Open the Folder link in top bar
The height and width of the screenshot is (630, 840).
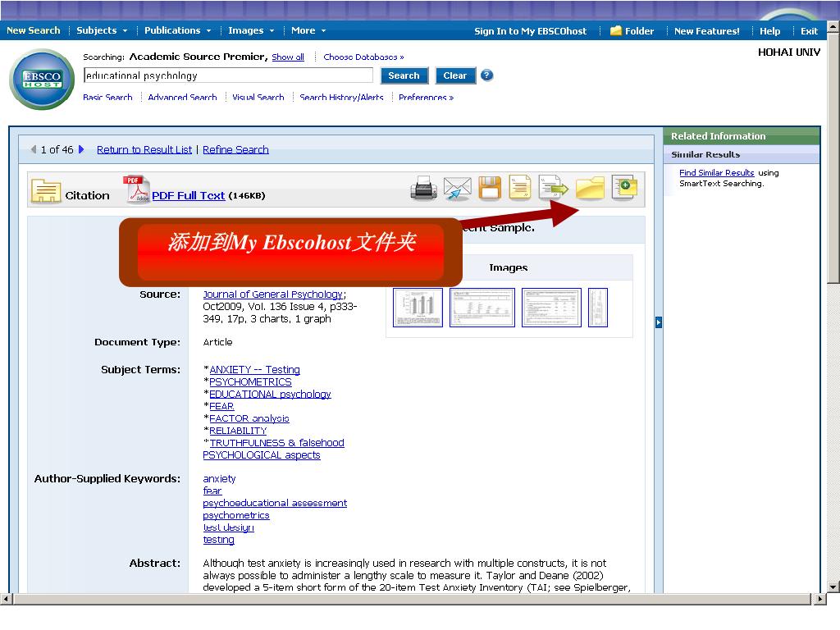point(632,31)
